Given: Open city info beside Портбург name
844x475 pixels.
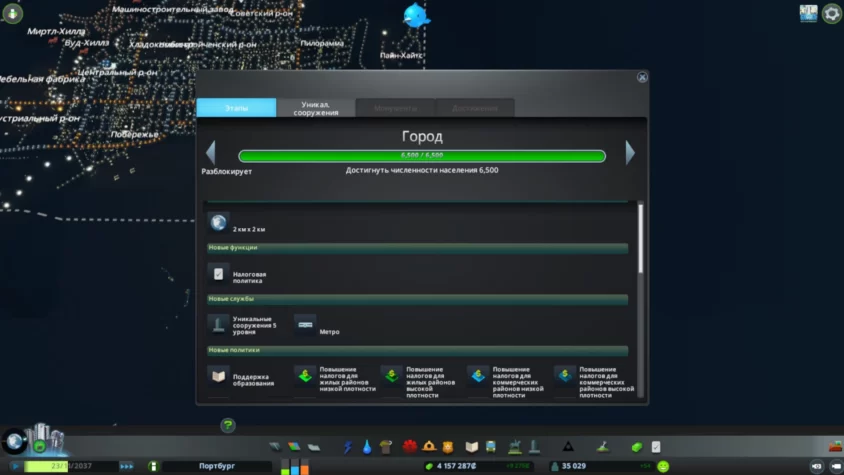Looking at the screenshot, I should [153, 466].
